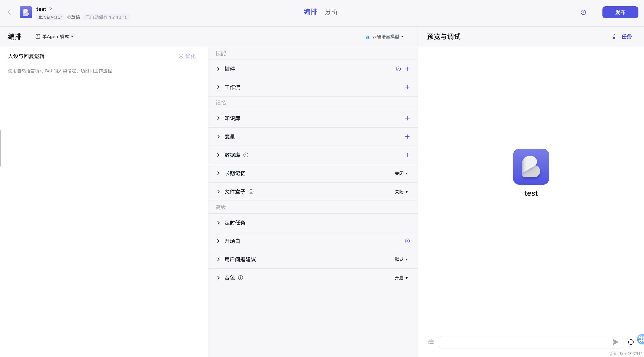Click the send message arrow icon
The width and height of the screenshot is (644, 357).
(x=615, y=342)
